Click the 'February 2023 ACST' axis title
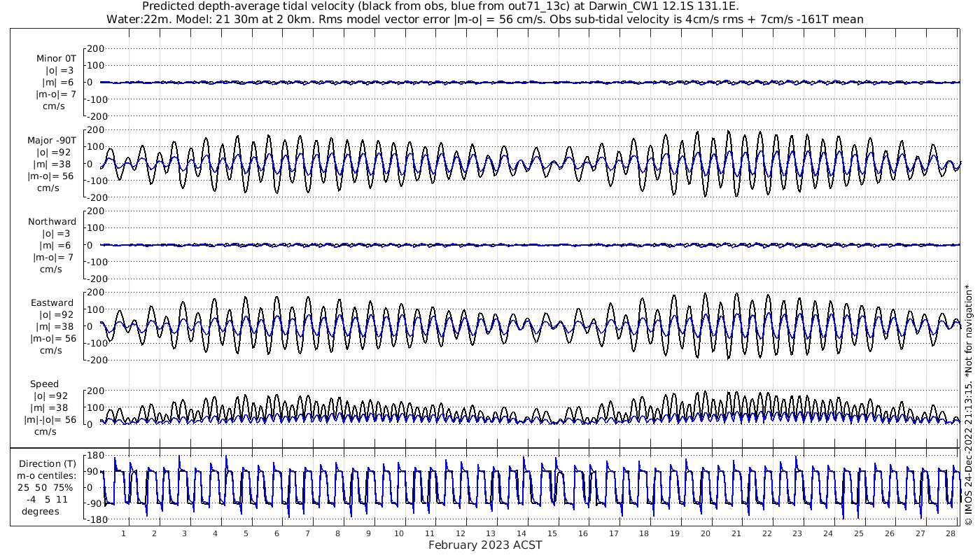The width and height of the screenshot is (980, 560). (x=485, y=545)
